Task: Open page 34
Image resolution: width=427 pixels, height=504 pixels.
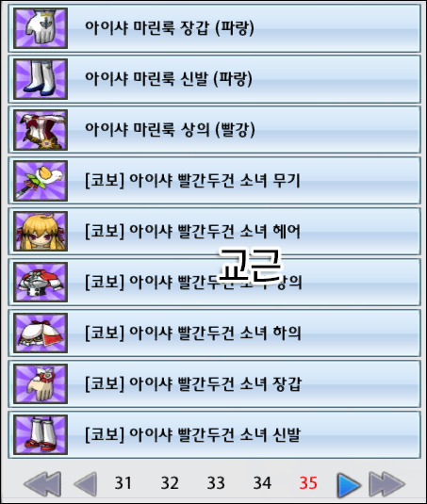Action: (262, 483)
